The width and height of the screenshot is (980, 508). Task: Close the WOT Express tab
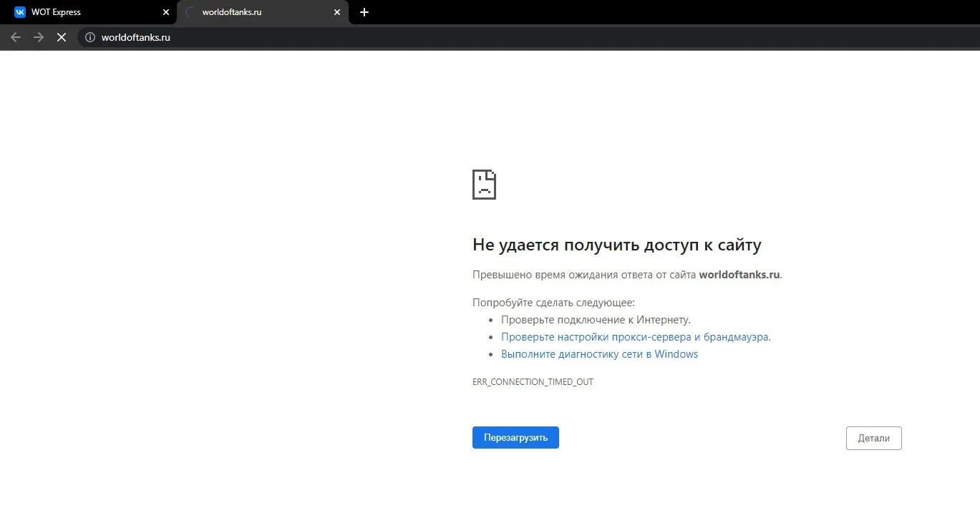click(166, 12)
